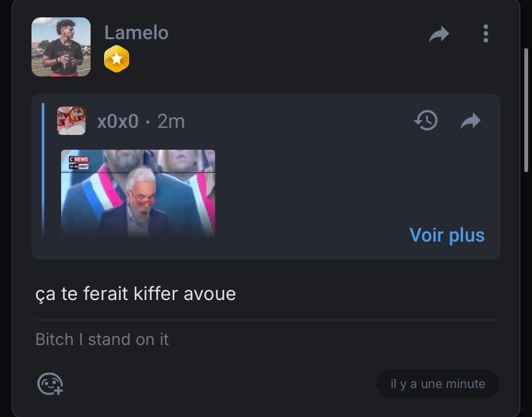Click the x0x0 quote avatar
Viewport: 532px width, 417px height.
(x=71, y=121)
